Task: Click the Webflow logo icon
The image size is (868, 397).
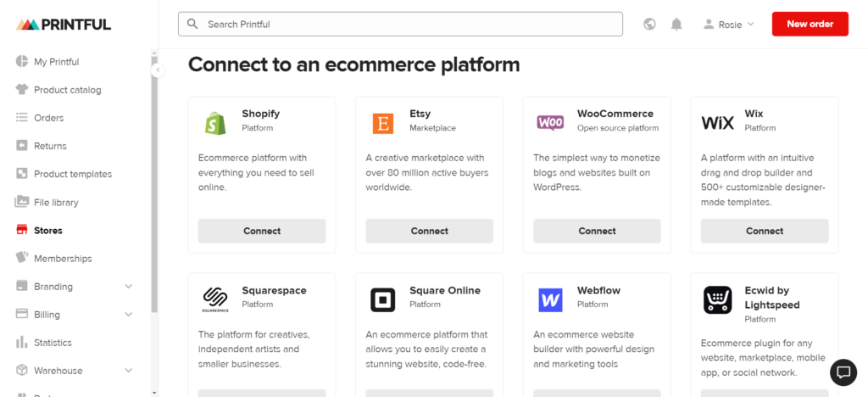Action: click(x=550, y=300)
